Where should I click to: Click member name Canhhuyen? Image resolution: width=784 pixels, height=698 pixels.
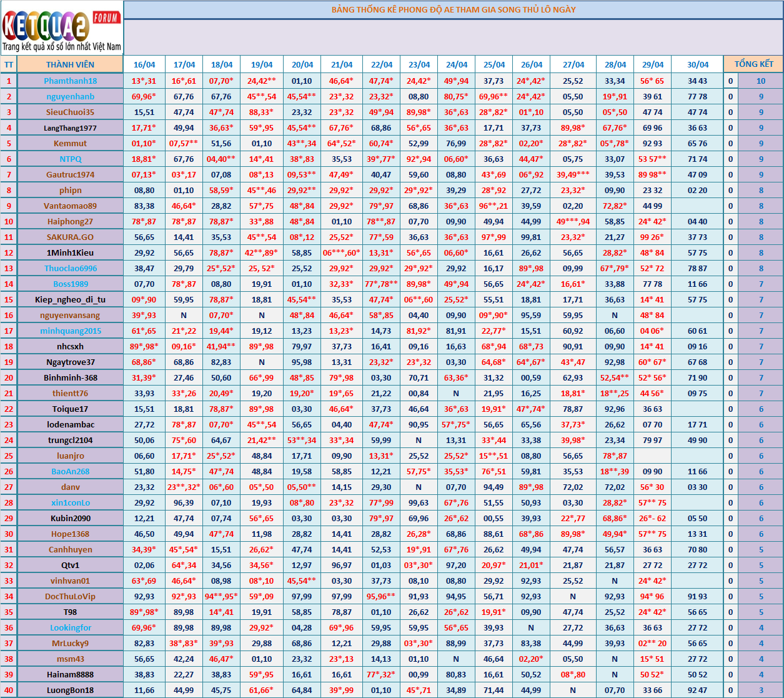point(71,549)
